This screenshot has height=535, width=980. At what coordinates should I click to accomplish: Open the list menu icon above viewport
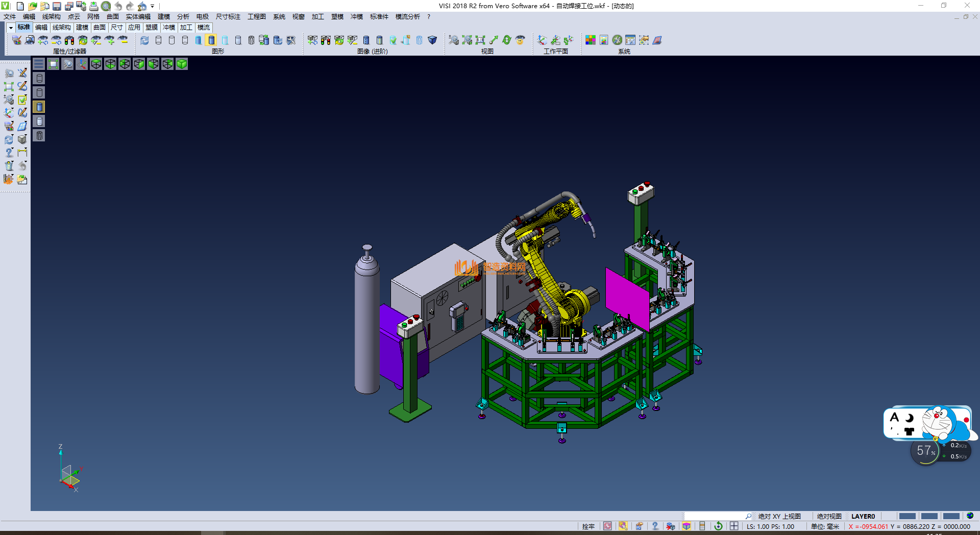point(39,64)
